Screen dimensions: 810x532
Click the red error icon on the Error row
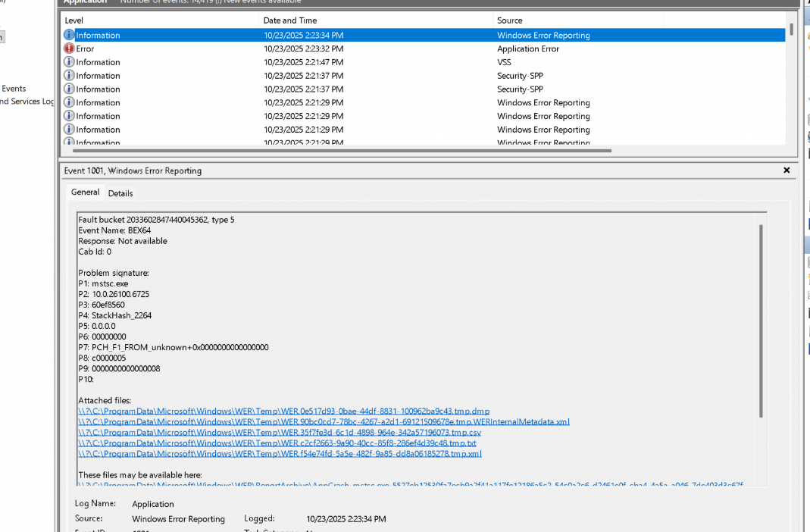[x=69, y=48]
